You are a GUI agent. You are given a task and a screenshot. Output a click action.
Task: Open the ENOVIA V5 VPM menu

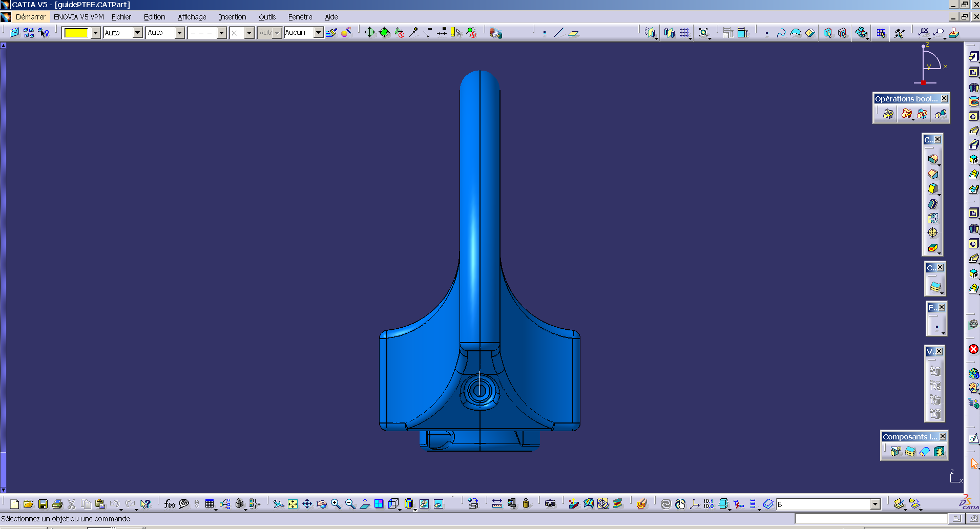[78, 17]
